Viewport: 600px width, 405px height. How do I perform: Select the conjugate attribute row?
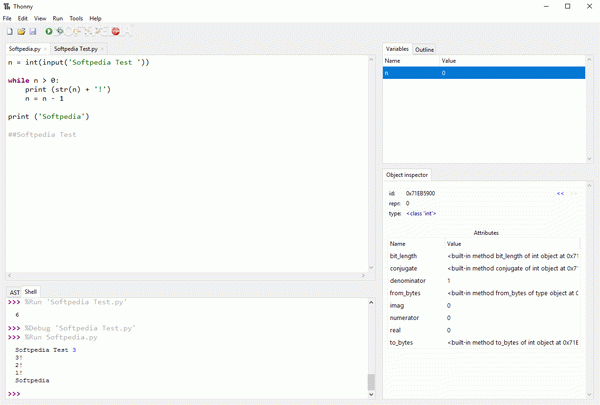pyautogui.click(x=484, y=269)
